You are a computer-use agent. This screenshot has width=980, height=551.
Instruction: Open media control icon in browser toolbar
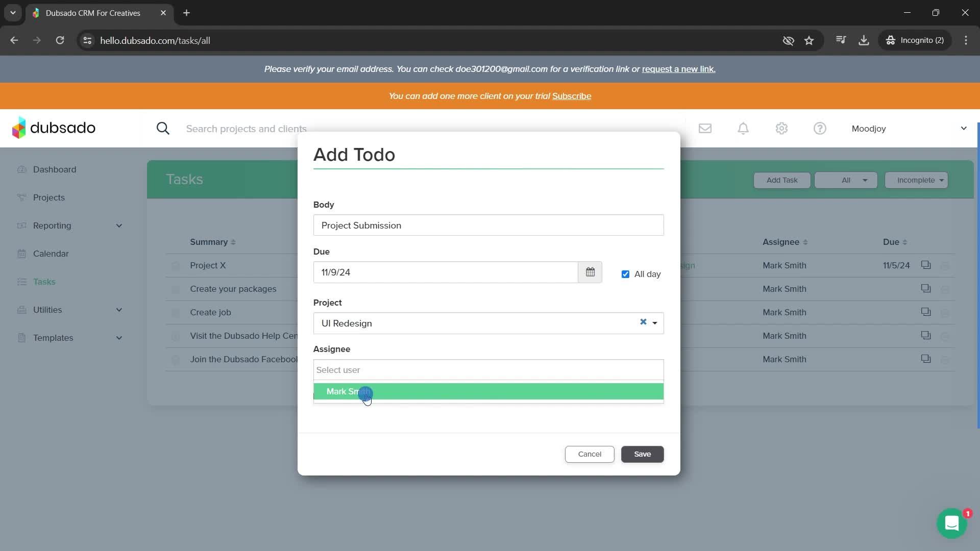[841, 40]
